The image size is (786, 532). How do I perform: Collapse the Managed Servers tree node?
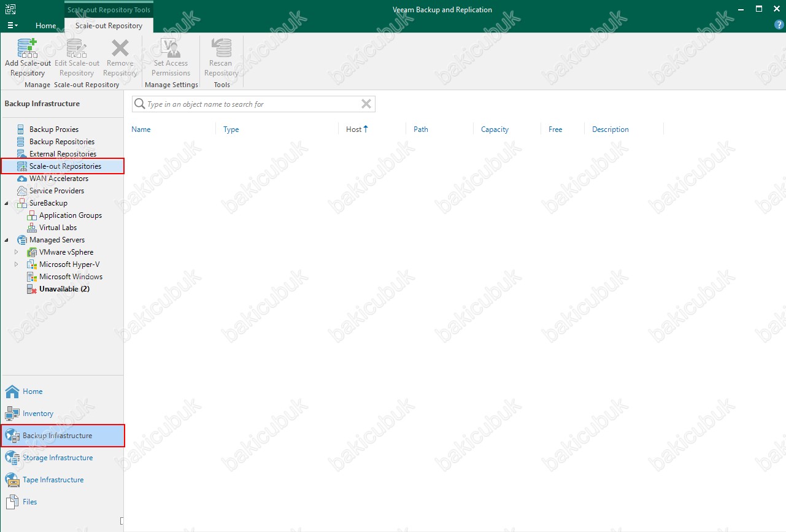click(x=7, y=240)
